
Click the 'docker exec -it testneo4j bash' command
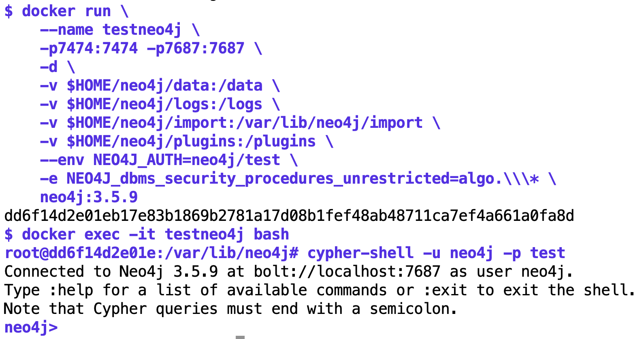(x=156, y=235)
